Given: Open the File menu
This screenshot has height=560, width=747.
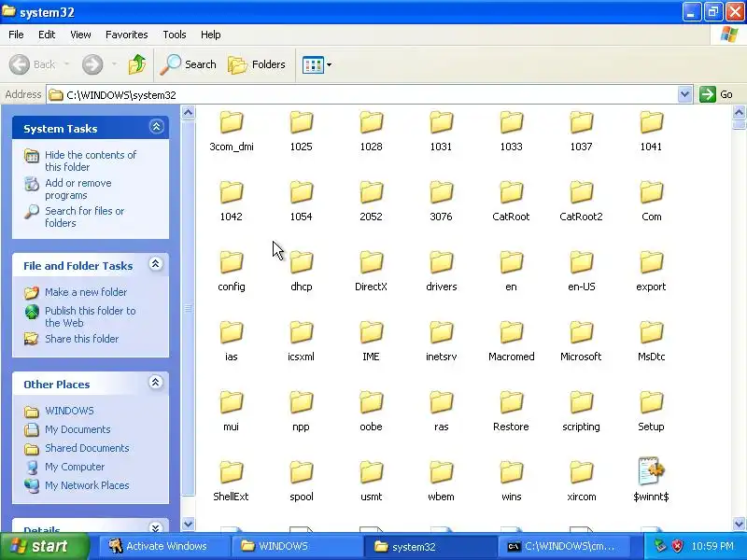Looking at the screenshot, I should pyautogui.click(x=16, y=35).
